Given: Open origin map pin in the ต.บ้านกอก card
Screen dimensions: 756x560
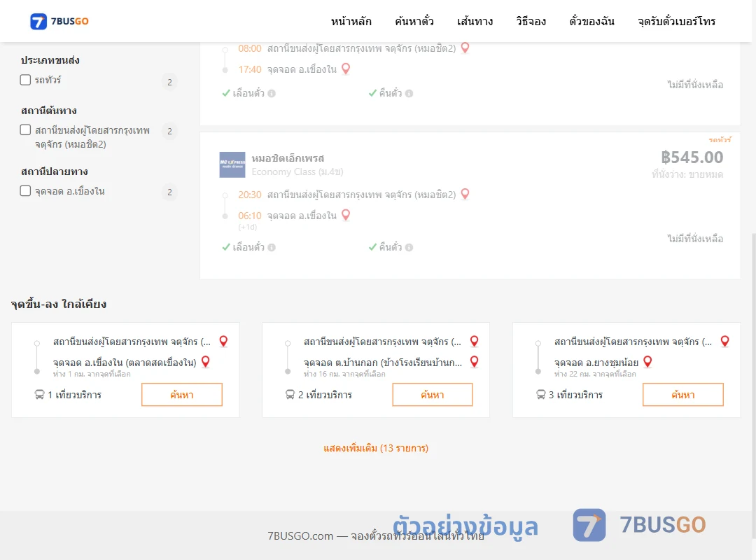Looking at the screenshot, I should (475, 342).
